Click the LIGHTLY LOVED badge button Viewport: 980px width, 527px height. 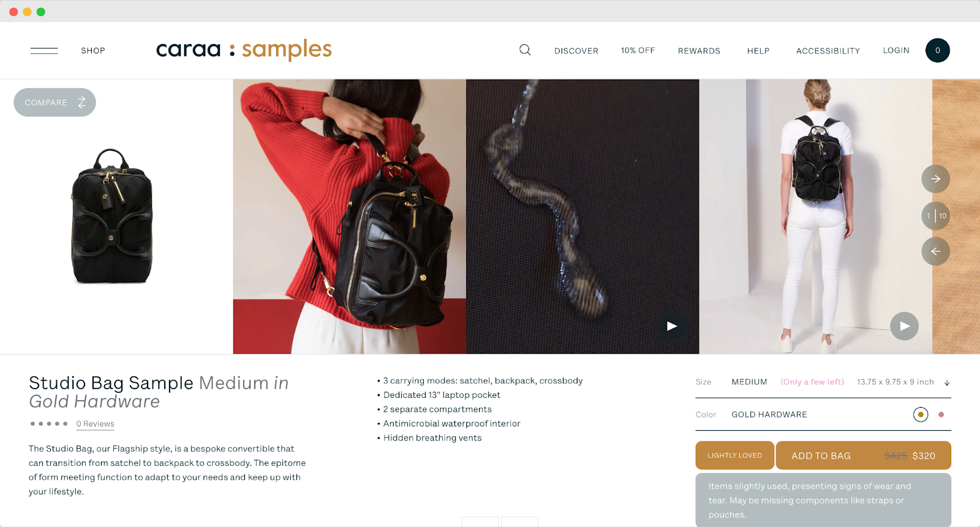[734, 455]
